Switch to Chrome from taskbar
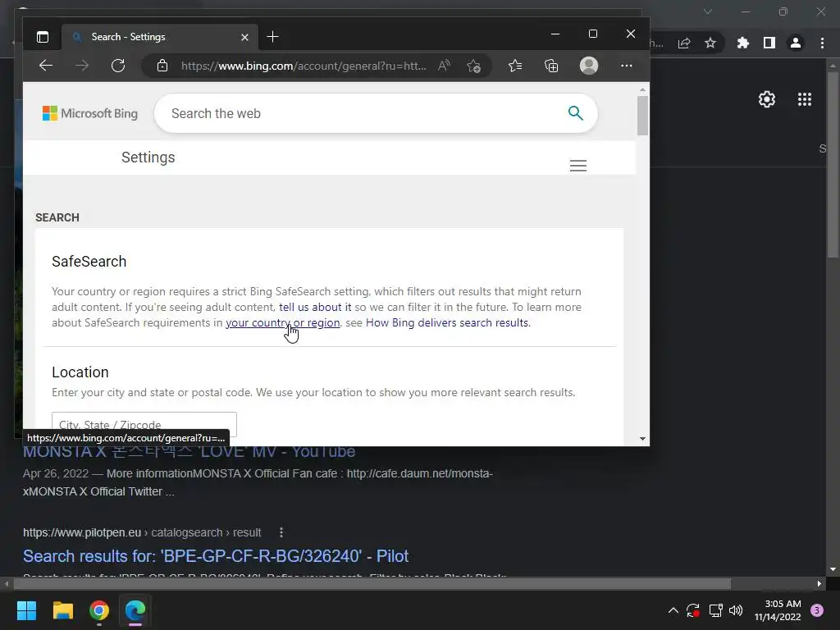Screen dimensions: 840x630 [99, 610]
